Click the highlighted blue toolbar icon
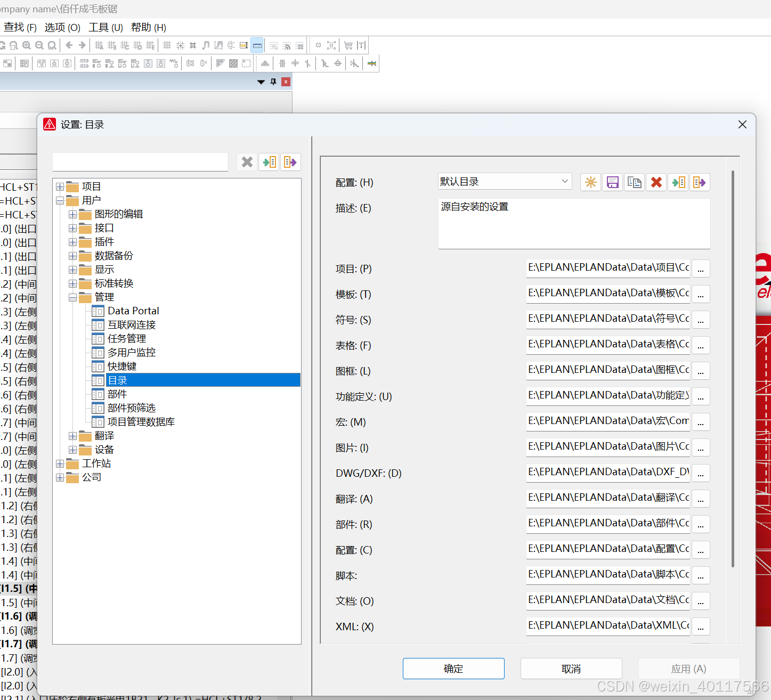 point(257,45)
